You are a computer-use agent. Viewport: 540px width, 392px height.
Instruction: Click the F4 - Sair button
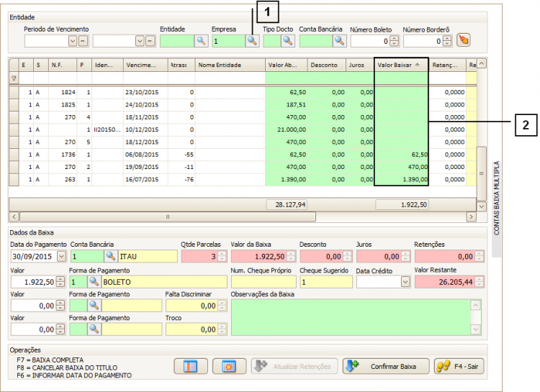(x=459, y=365)
